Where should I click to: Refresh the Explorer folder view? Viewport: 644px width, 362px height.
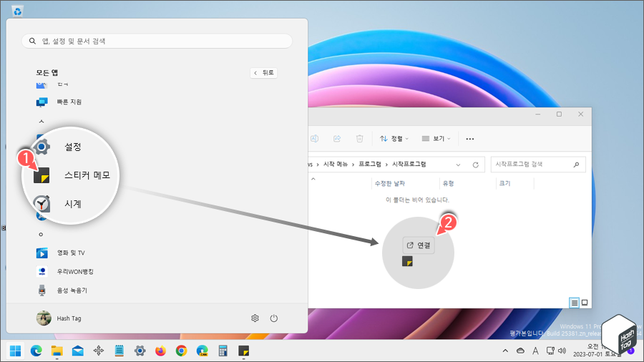(476, 165)
